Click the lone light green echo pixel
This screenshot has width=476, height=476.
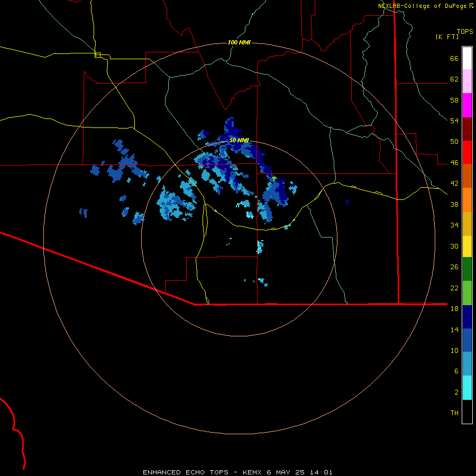point(273,179)
